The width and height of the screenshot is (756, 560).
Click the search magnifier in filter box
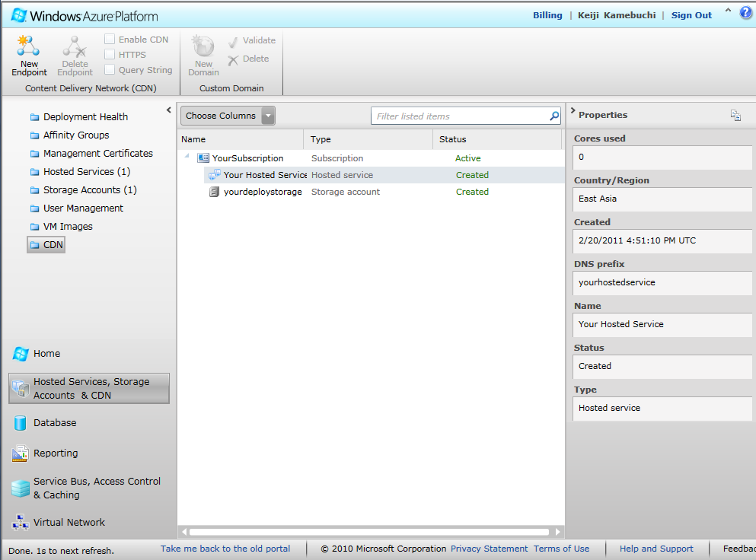point(554,116)
